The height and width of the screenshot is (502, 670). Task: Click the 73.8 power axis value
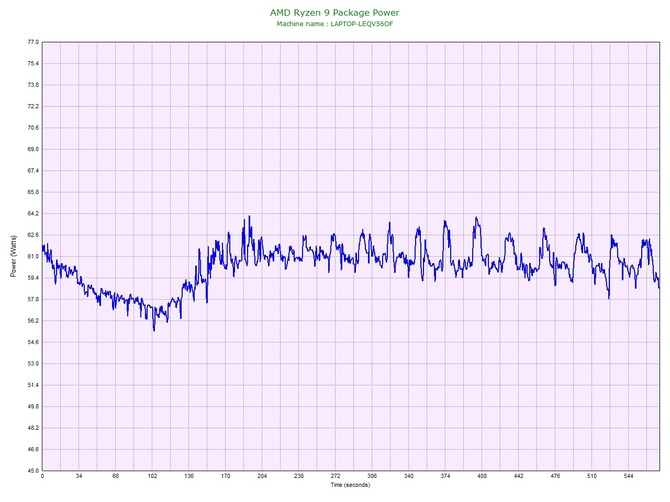pyautogui.click(x=33, y=85)
